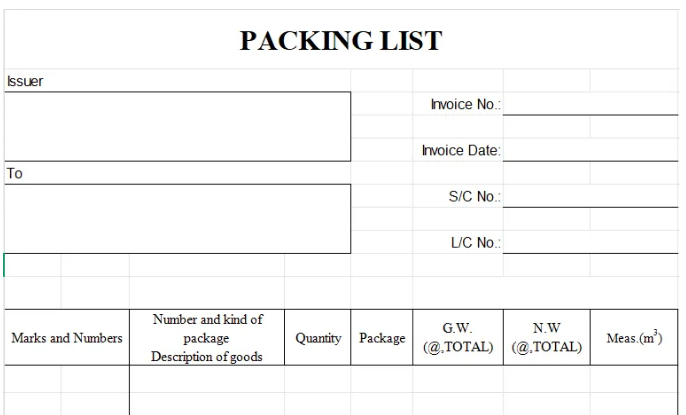This screenshot has width=686, height=415.
Task: Click the Description of goods header cell
Action: tap(207, 338)
